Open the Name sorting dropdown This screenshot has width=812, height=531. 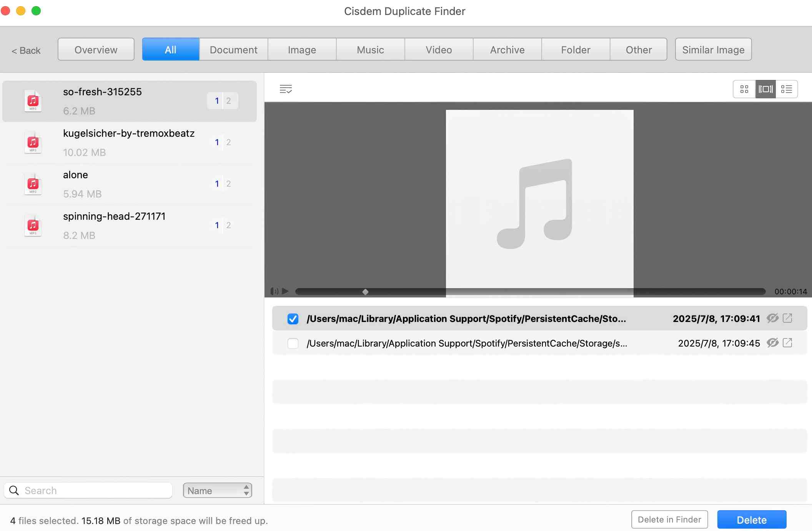217,490
